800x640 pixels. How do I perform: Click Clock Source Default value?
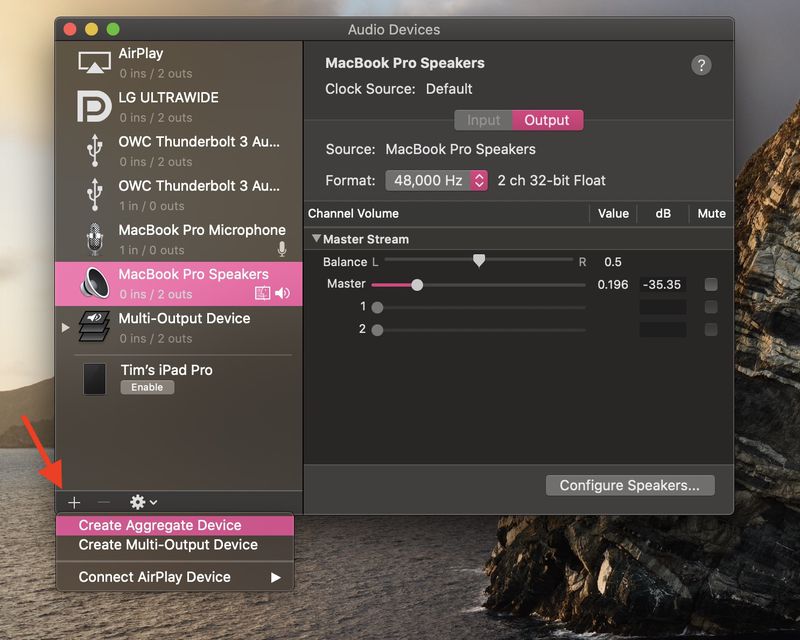(x=449, y=89)
